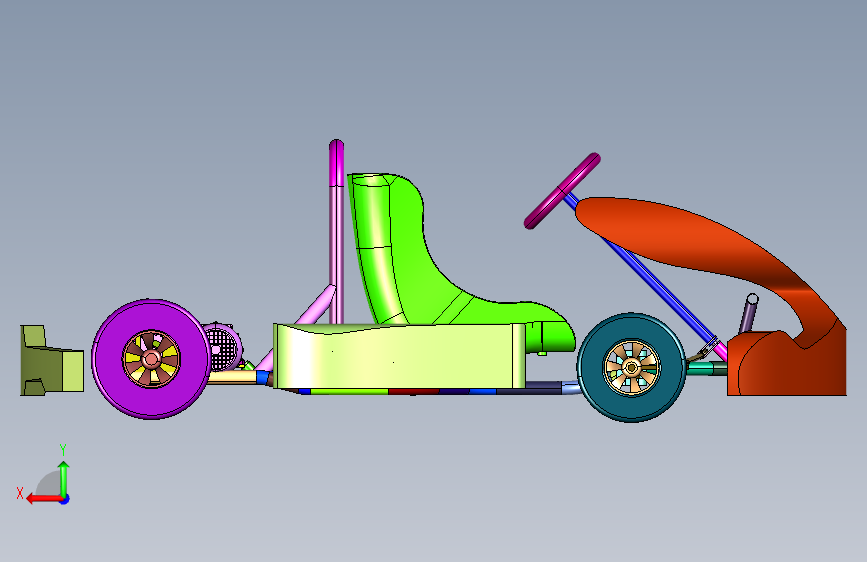The width and height of the screenshot is (867, 562).
Task: Pick the blue steering column shaft
Action: (x=658, y=285)
